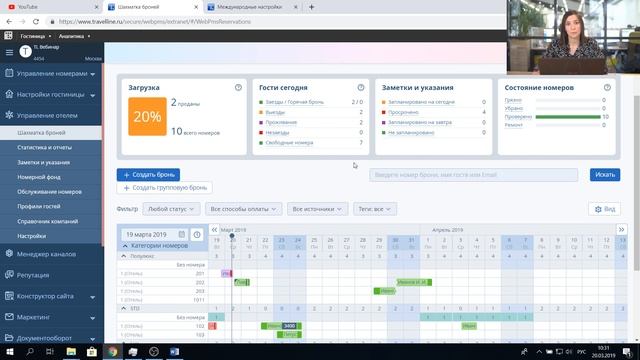Show help for Состояние номеров card

(x=607, y=87)
